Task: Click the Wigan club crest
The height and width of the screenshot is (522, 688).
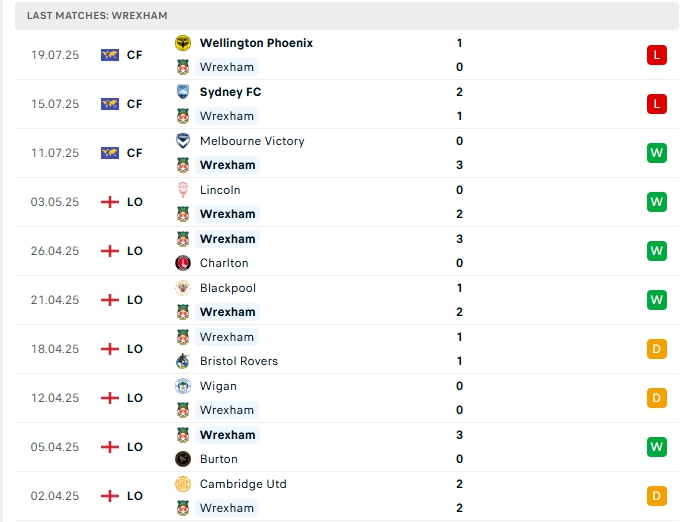Action: click(x=183, y=386)
